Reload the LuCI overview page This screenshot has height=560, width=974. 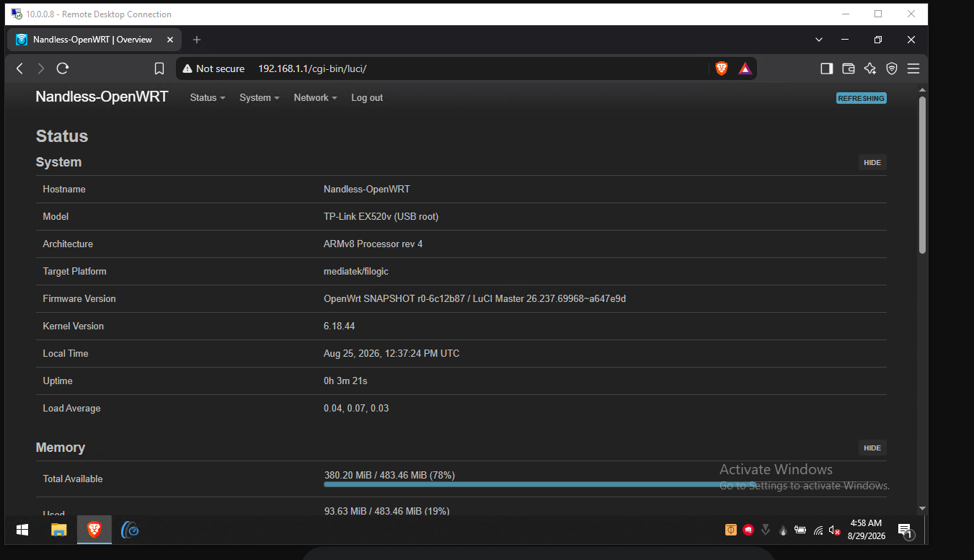[63, 68]
